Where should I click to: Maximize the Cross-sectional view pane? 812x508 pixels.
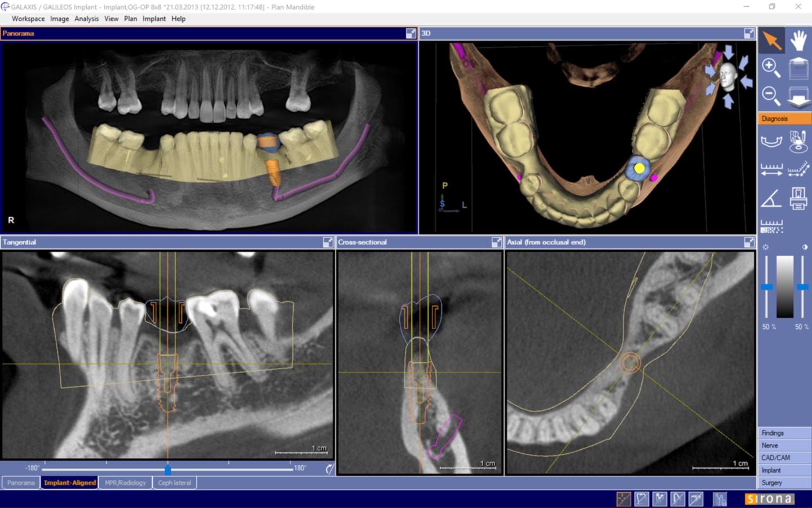[496, 242]
